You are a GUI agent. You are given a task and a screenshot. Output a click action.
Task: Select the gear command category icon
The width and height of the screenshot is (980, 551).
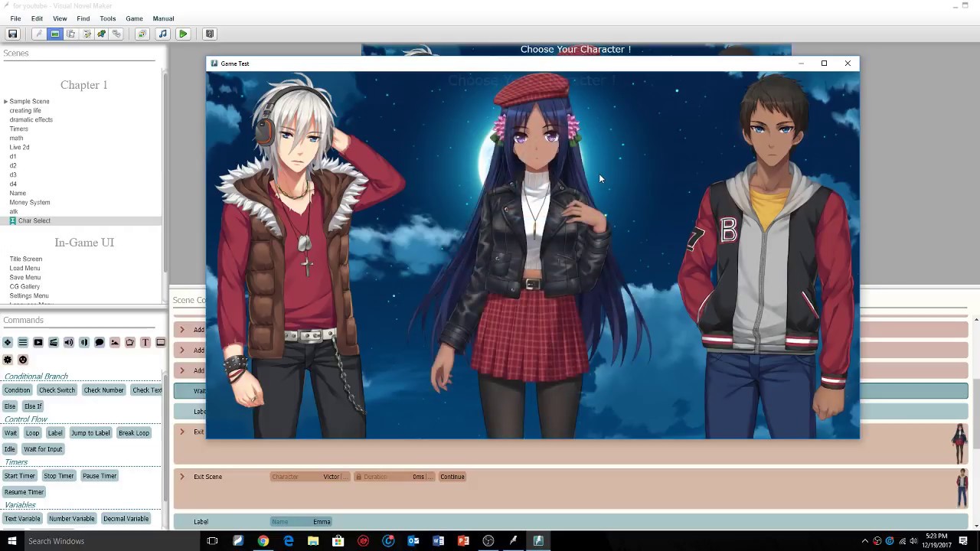click(x=8, y=360)
